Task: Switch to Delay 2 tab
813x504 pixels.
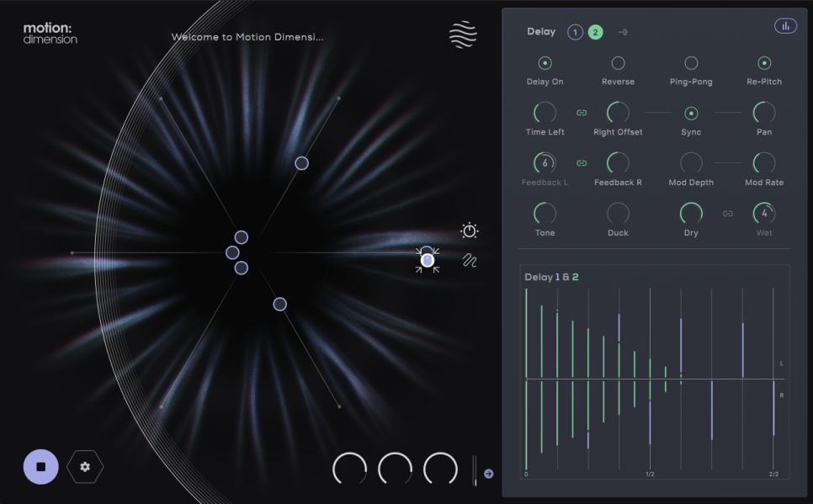Action: (x=595, y=32)
